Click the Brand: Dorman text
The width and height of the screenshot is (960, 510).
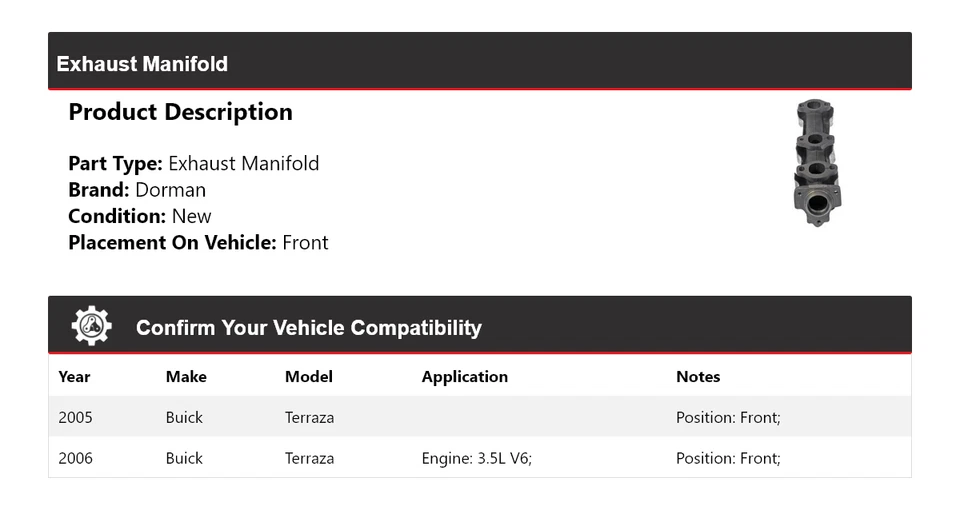tap(137, 190)
